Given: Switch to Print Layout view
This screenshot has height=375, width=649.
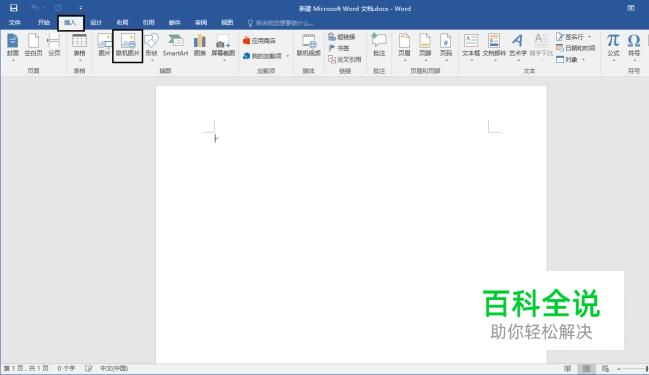Looking at the screenshot, I should 587,368.
